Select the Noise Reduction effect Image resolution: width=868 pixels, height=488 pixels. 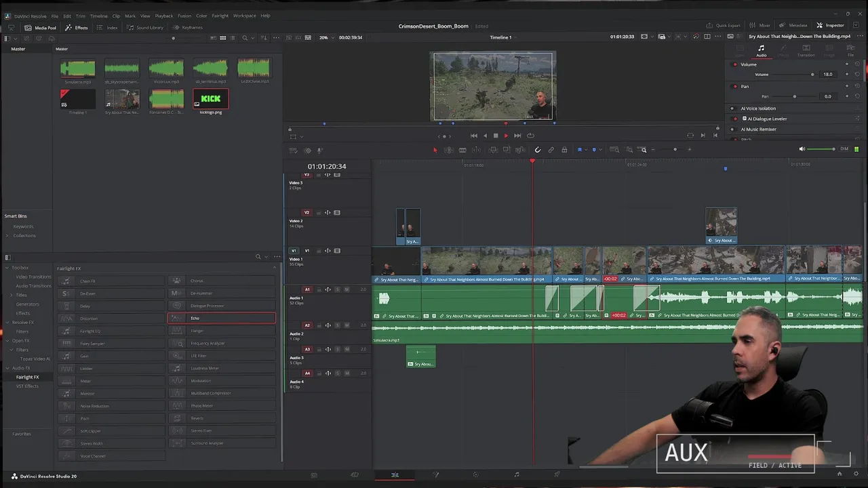112,406
